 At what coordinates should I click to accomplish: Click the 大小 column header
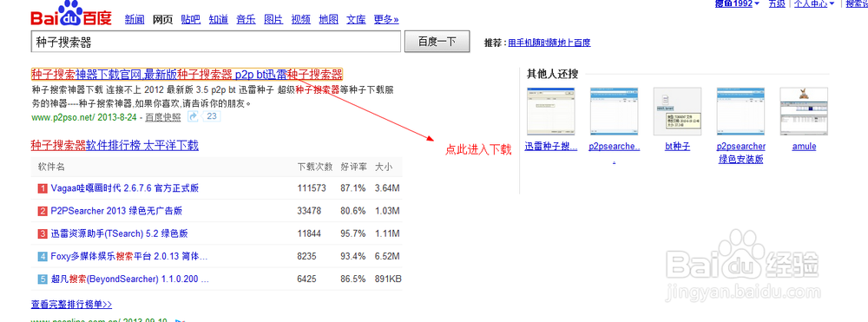click(x=384, y=167)
